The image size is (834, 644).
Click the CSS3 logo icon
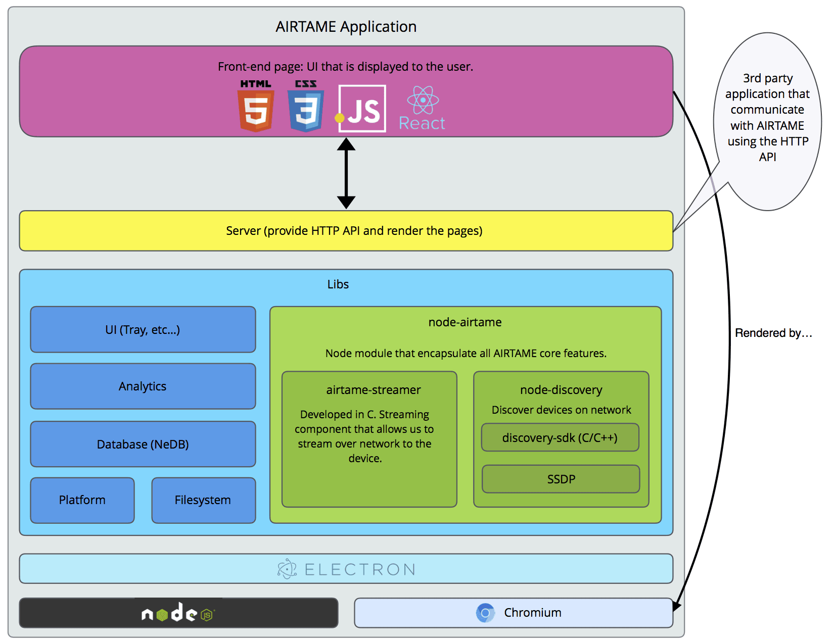(x=305, y=106)
